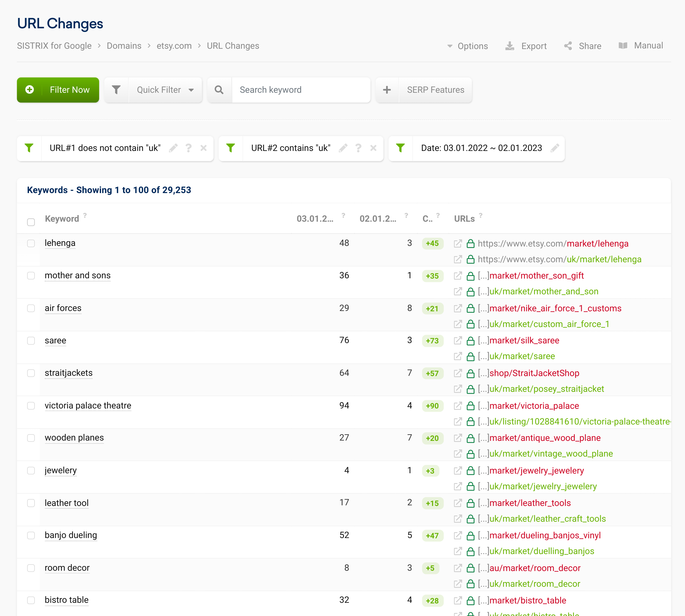This screenshot has width=685, height=616.
Task: Select the wooden planes row checkbox
Action: pos(31,438)
